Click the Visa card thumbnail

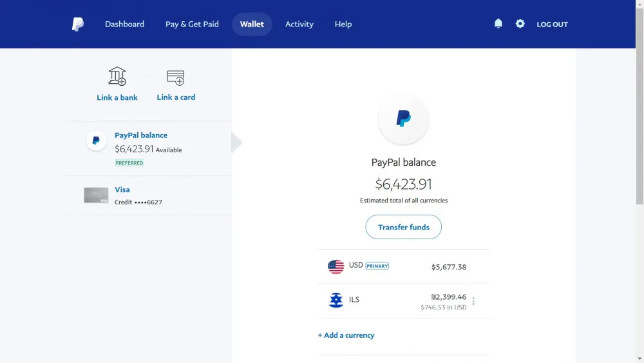96,195
